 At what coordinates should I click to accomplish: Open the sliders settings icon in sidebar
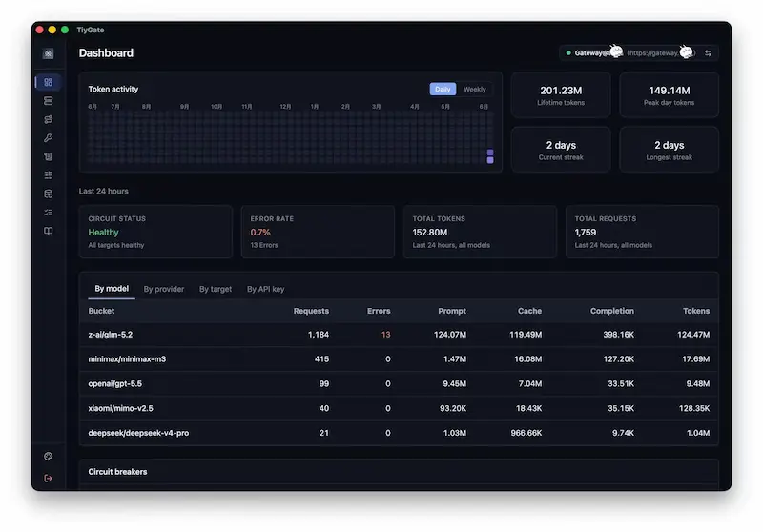pyautogui.click(x=49, y=175)
